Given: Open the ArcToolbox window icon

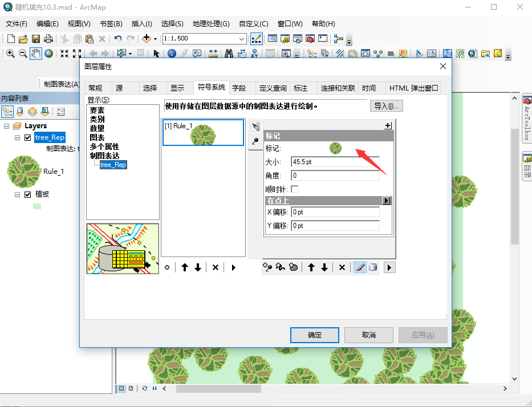Looking at the screenshot, I should [x=310, y=39].
